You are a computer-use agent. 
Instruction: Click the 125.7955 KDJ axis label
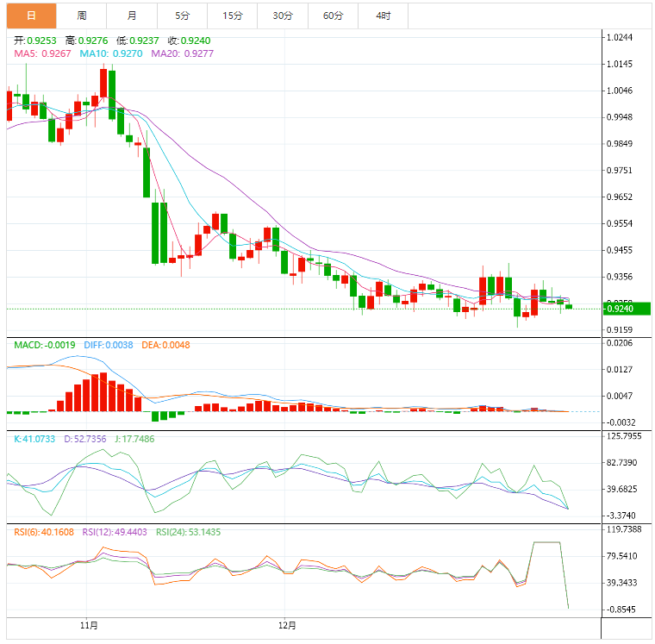pos(624,436)
